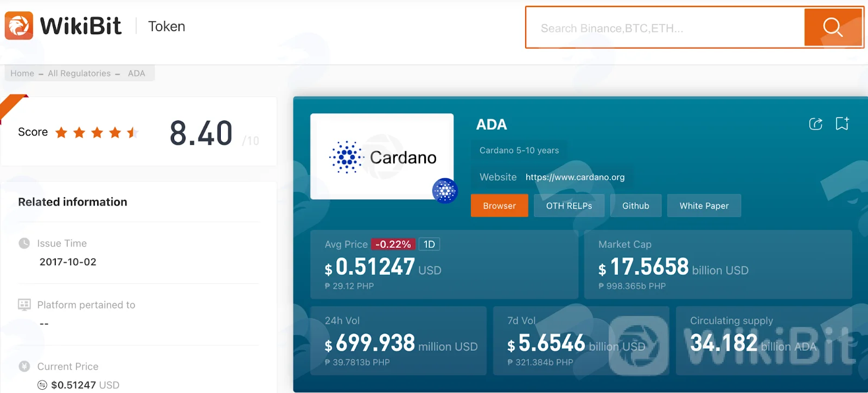Screen dimensions: 868x393
Task: Click the Platform pertained to label
Action: 86,305
